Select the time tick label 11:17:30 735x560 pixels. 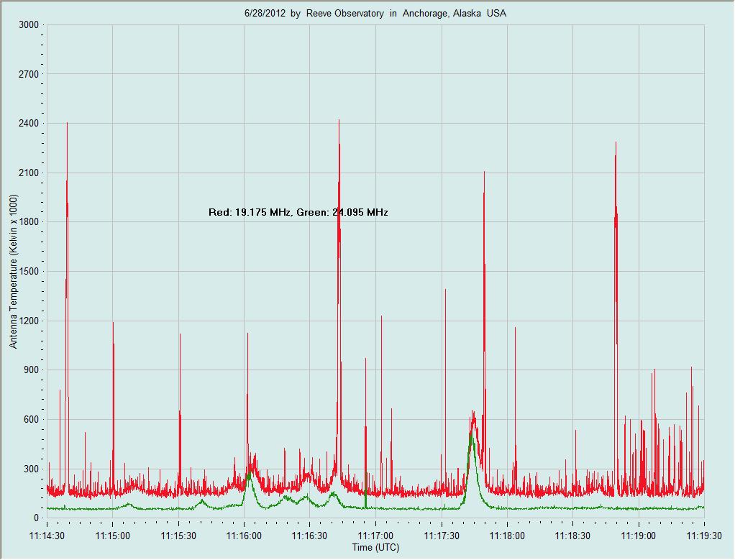[x=442, y=536]
